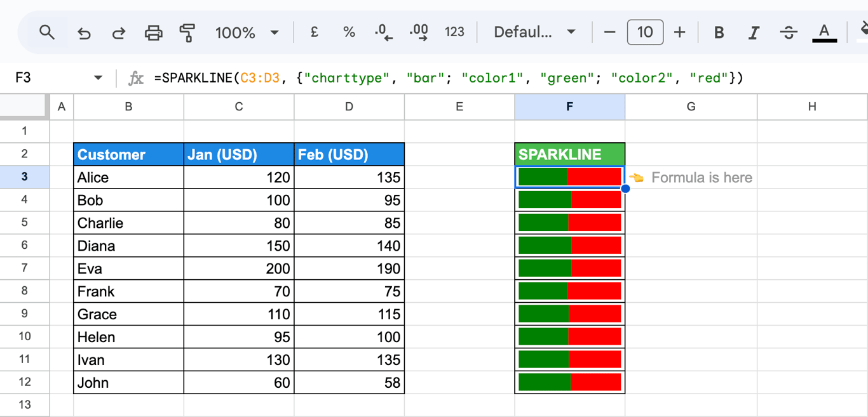The width and height of the screenshot is (868, 417).
Task: Click the sparkline bar in Bob's row
Action: 569,200
